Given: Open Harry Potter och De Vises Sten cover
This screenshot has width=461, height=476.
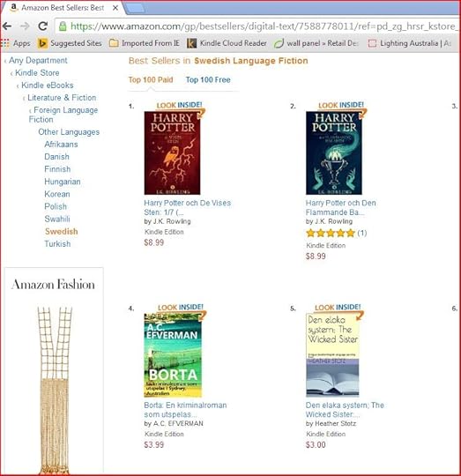Looking at the screenshot, I should click(172, 152).
